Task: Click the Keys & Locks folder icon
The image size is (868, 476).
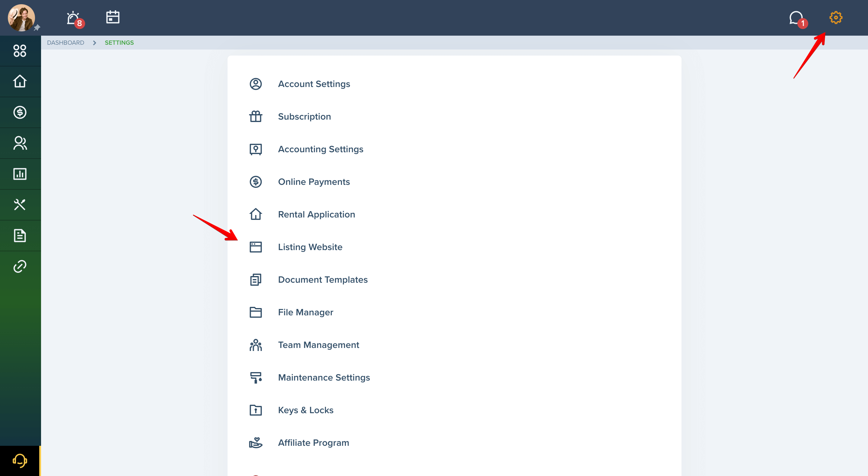Action: tap(256, 410)
